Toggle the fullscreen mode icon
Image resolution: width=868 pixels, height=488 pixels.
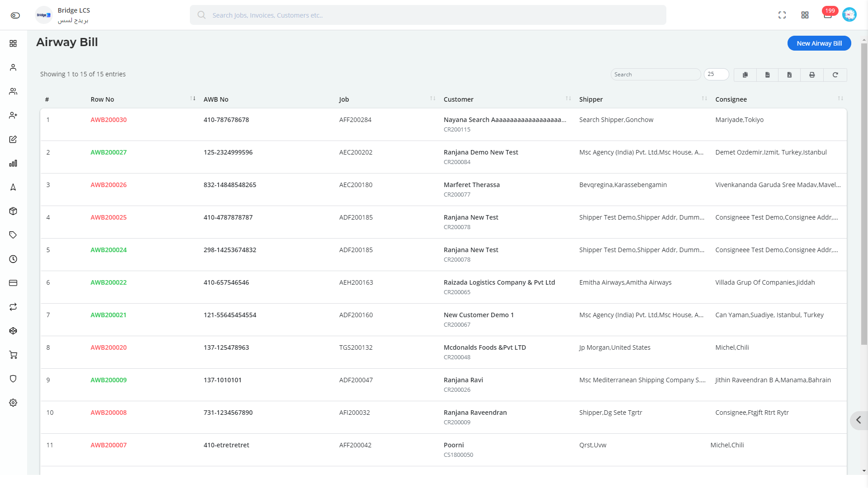pyautogui.click(x=782, y=15)
